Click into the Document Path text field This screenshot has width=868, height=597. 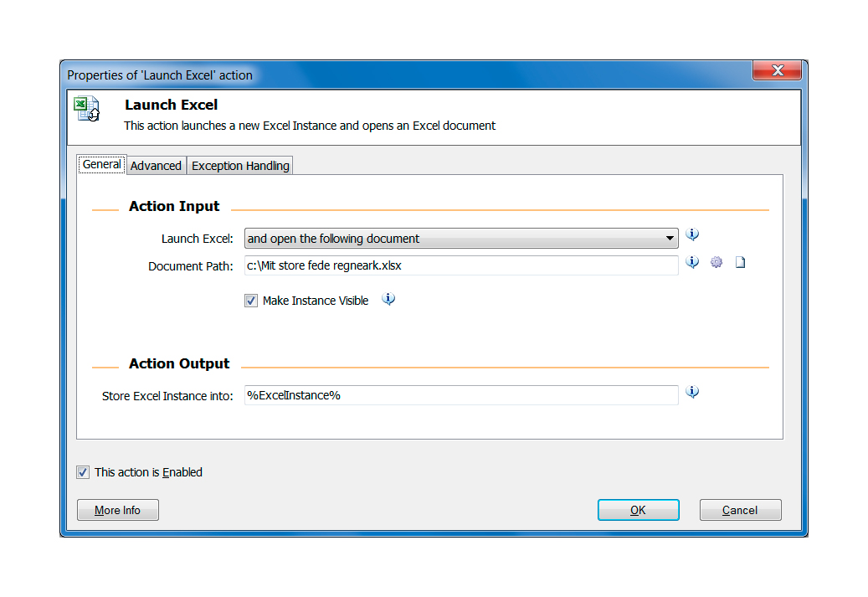pos(460,265)
